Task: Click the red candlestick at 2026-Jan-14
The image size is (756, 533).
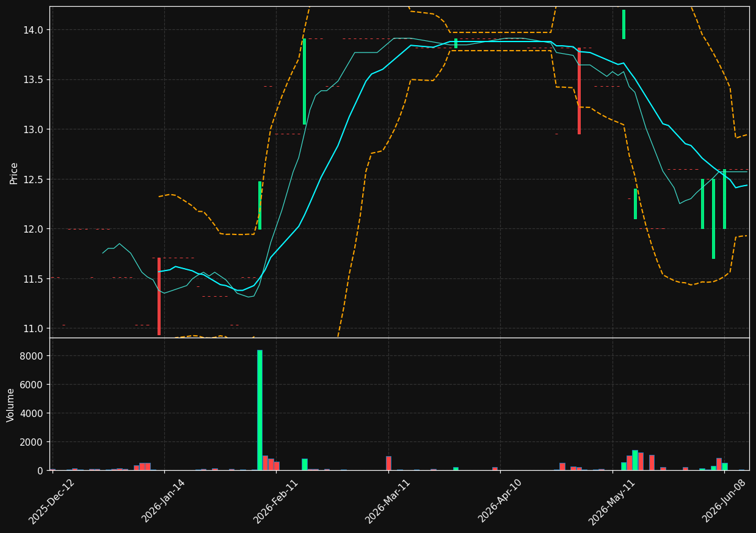Action: [159, 296]
